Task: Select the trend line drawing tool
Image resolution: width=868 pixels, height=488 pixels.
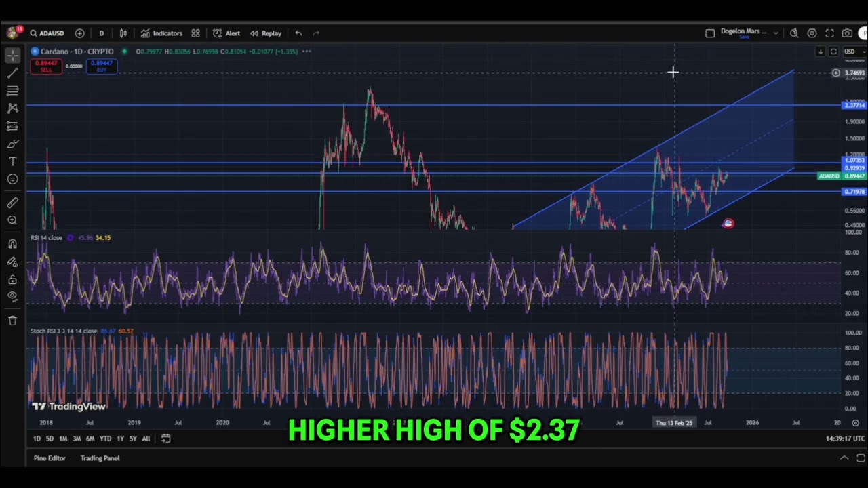Action: tap(12, 73)
